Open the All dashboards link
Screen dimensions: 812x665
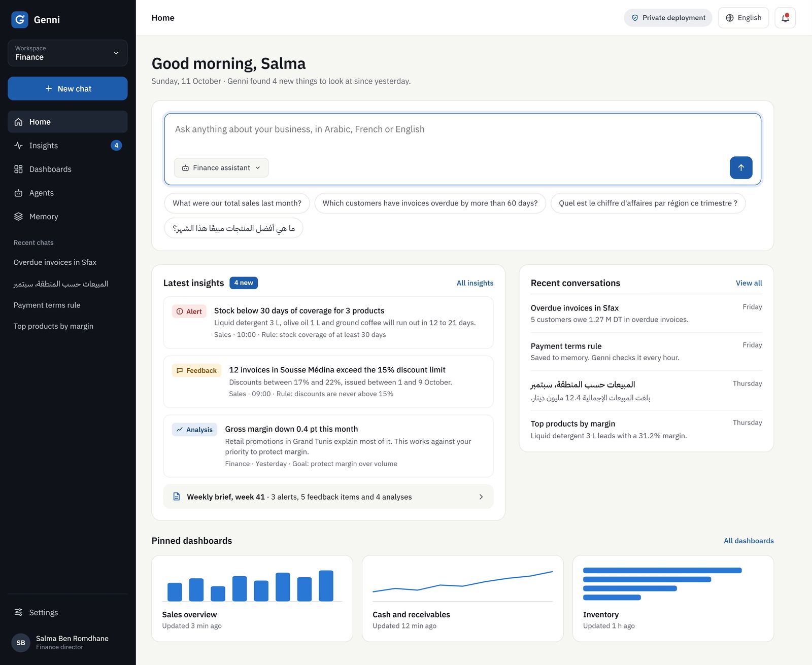pos(749,541)
